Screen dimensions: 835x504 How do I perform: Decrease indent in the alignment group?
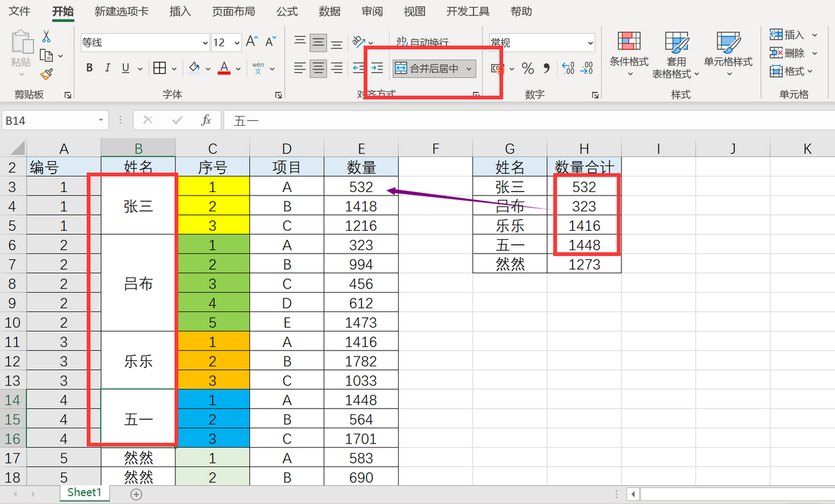[x=359, y=68]
